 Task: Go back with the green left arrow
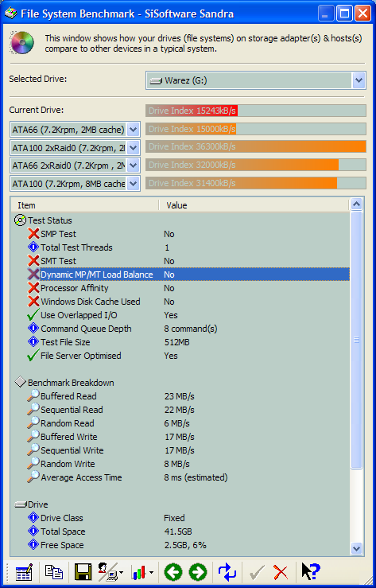tap(173, 572)
